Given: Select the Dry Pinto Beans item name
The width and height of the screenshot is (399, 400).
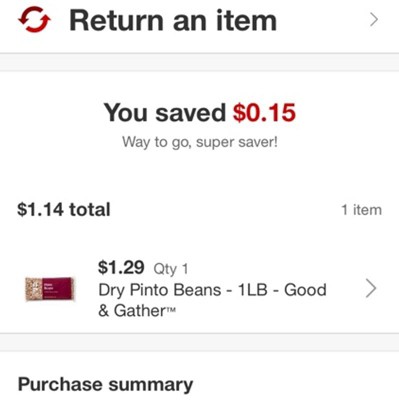Looking at the screenshot, I should click(212, 300).
